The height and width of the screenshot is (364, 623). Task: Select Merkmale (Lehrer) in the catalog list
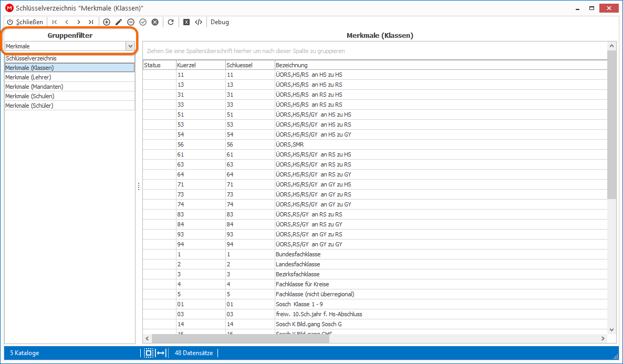[69, 77]
